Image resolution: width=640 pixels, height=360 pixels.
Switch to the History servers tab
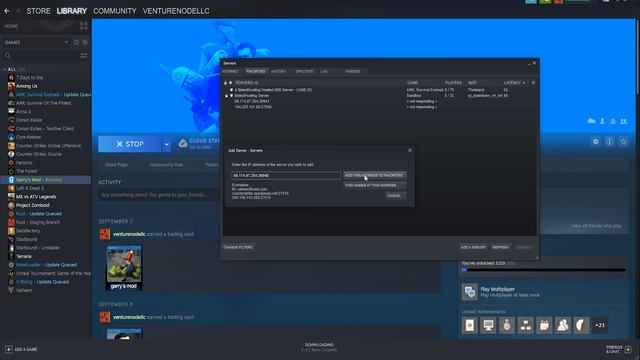point(278,71)
